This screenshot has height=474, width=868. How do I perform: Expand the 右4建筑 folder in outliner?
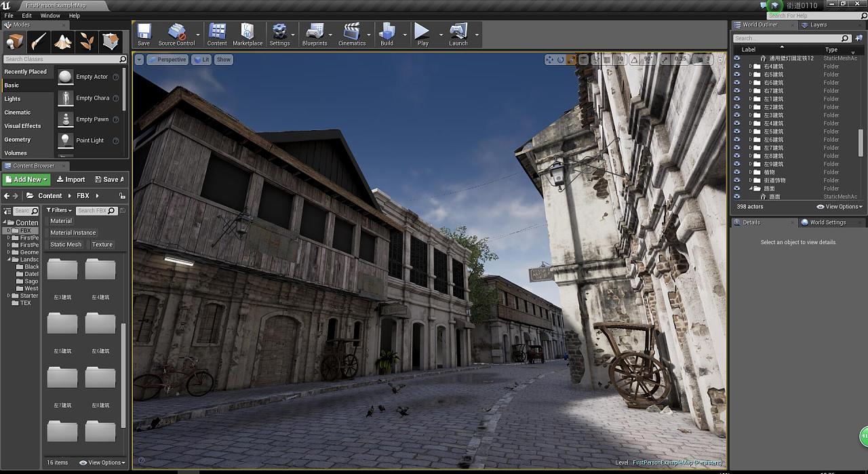coord(751,66)
